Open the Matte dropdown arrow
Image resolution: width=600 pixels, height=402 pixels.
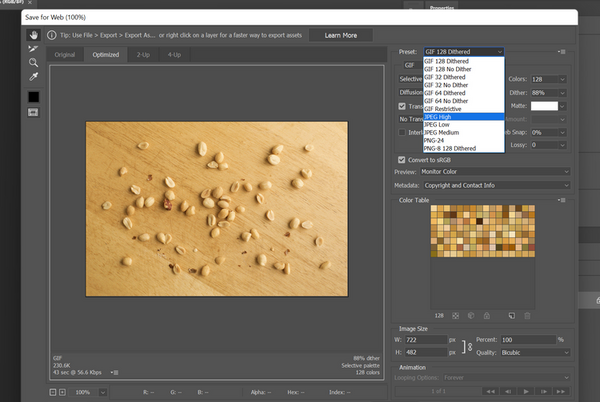point(562,106)
